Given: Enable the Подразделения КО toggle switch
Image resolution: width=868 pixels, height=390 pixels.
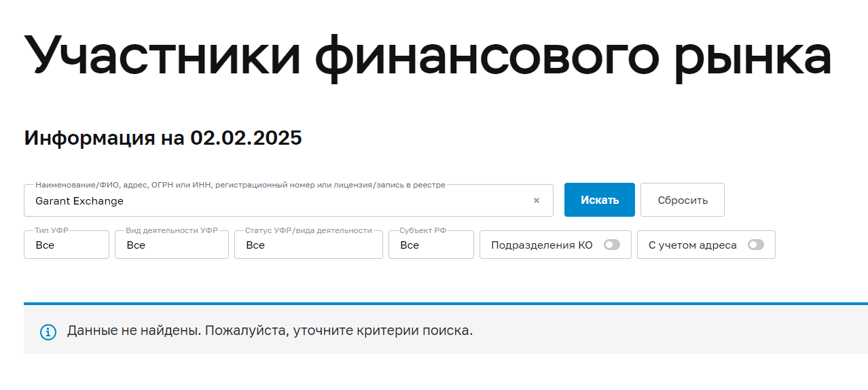Looking at the screenshot, I should coord(612,245).
